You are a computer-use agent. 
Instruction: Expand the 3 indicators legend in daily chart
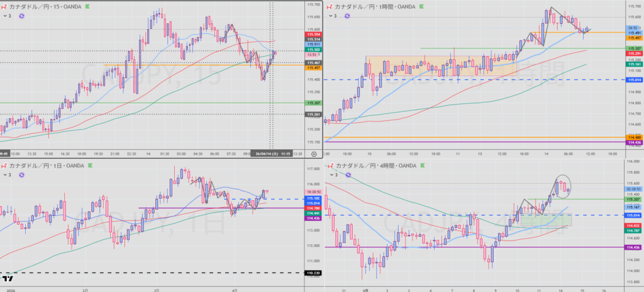click(6, 174)
